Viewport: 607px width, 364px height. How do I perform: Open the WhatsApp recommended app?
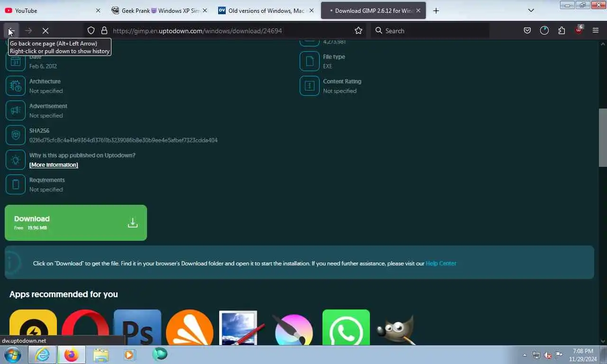pos(346,328)
